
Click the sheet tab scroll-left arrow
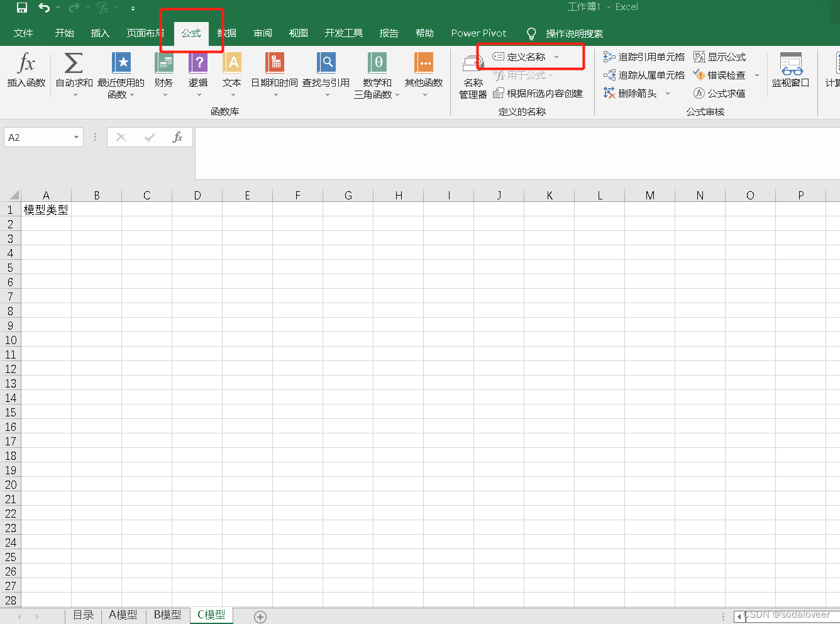click(x=19, y=617)
